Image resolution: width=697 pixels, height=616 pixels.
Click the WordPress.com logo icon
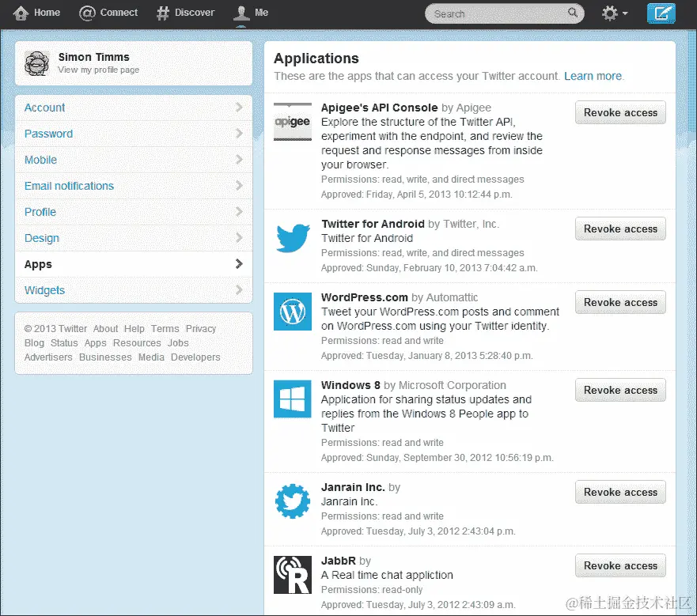tap(293, 312)
